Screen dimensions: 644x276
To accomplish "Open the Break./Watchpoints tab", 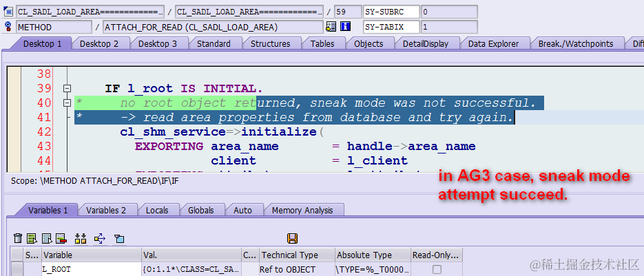I will point(576,43).
